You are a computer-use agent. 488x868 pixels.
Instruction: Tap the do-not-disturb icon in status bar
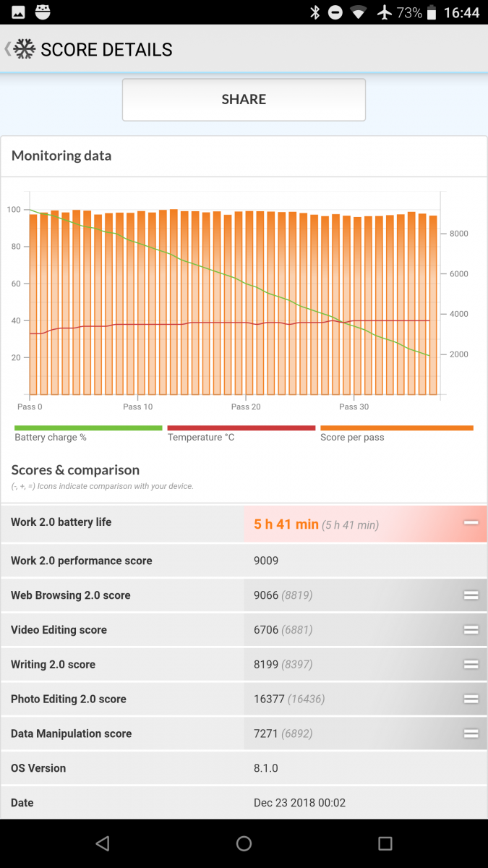[335, 12]
